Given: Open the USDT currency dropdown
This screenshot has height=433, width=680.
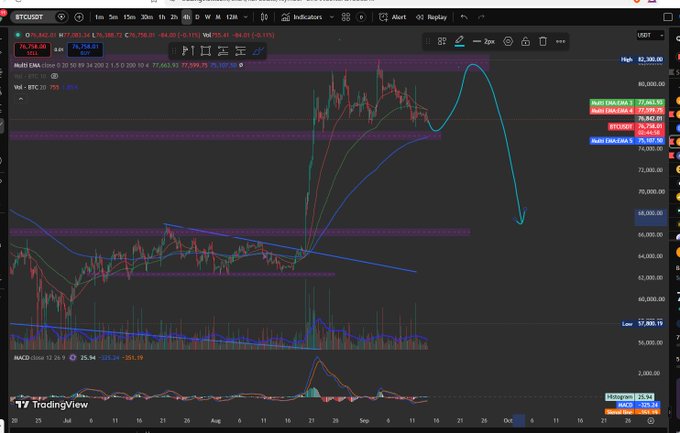Looking at the screenshot, I should coord(650,35).
